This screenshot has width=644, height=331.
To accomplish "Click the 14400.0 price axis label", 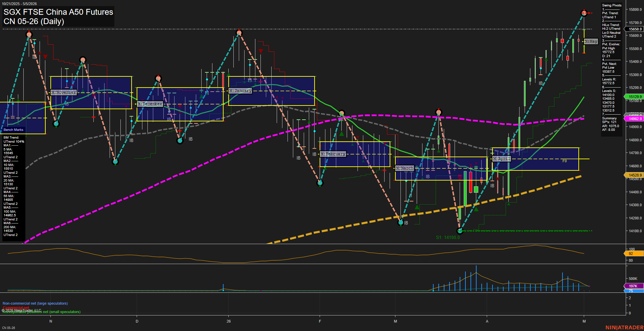I will coord(635,192).
